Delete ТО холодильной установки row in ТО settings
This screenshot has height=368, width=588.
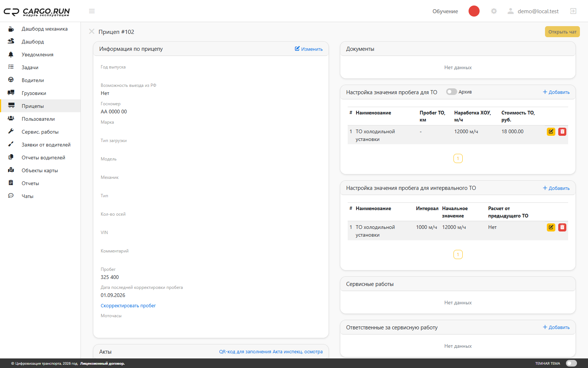click(562, 132)
